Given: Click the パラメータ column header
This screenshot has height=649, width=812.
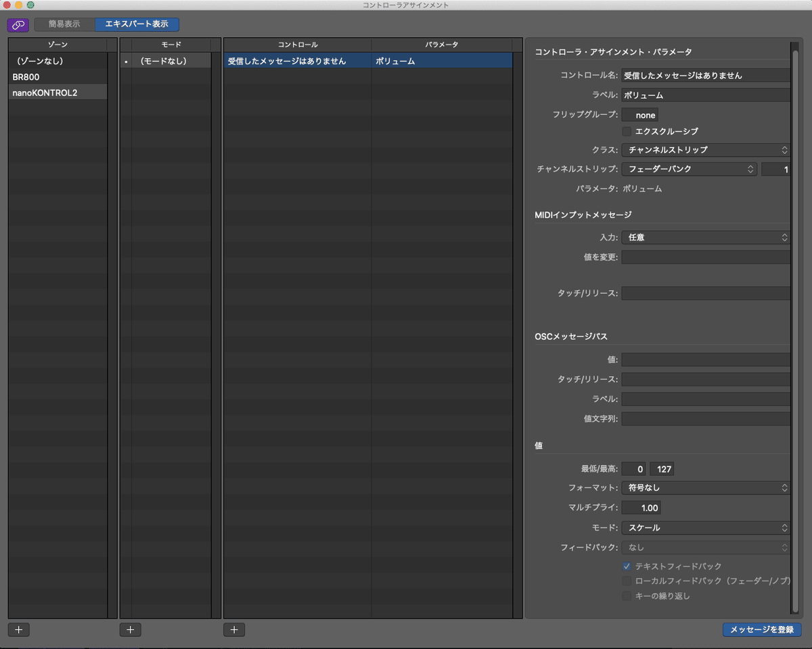Looking at the screenshot, I should (441, 45).
